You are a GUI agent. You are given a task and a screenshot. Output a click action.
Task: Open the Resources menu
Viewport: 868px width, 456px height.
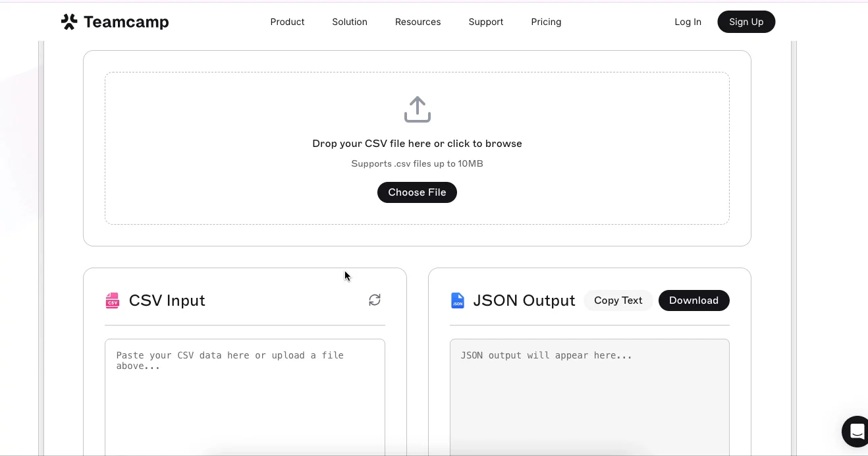point(418,22)
